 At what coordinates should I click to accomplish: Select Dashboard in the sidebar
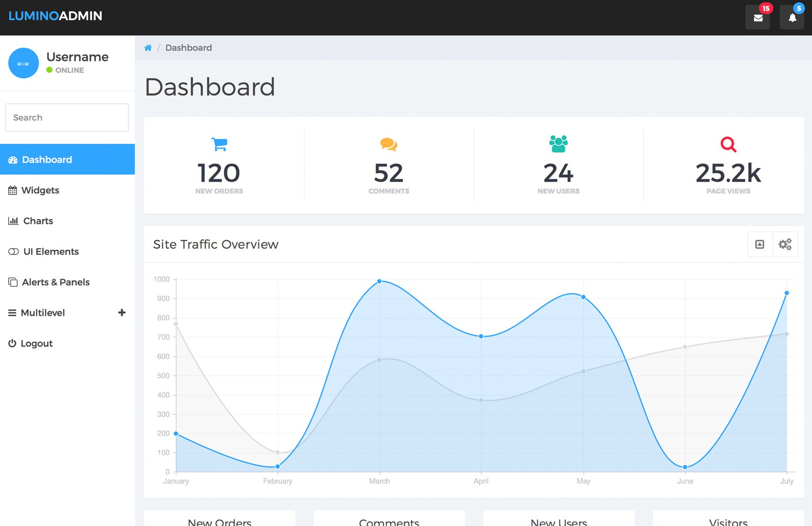pyautogui.click(x=67, y=159)
